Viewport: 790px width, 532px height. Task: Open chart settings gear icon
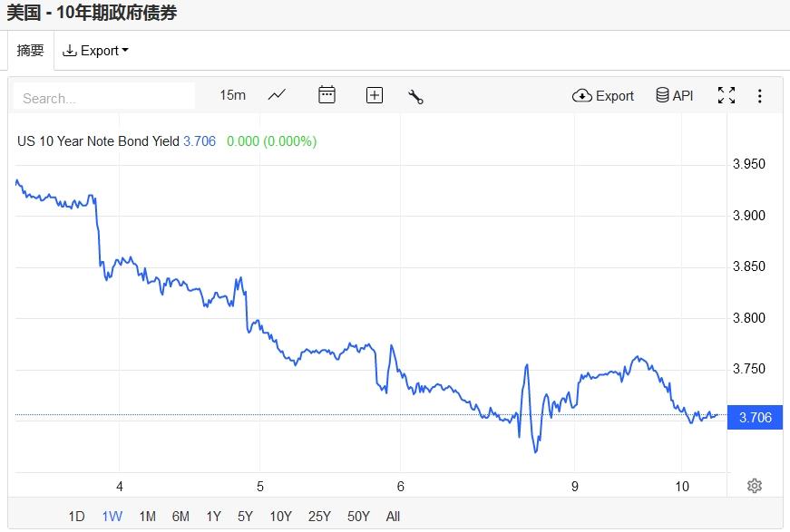[x=754, y=486]
